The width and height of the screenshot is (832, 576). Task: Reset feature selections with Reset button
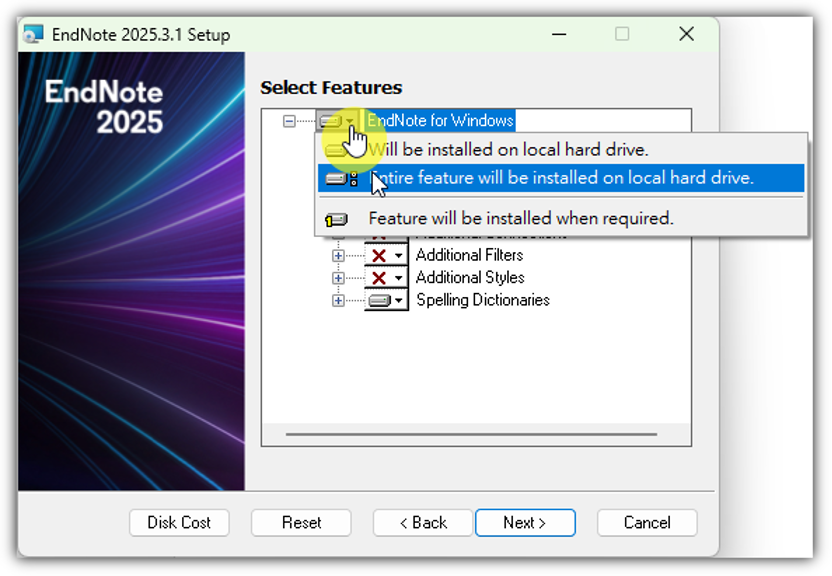click(301, 523)
